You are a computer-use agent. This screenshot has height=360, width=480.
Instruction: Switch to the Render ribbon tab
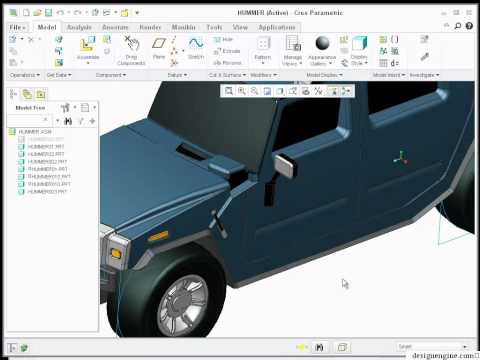[150, 27]
